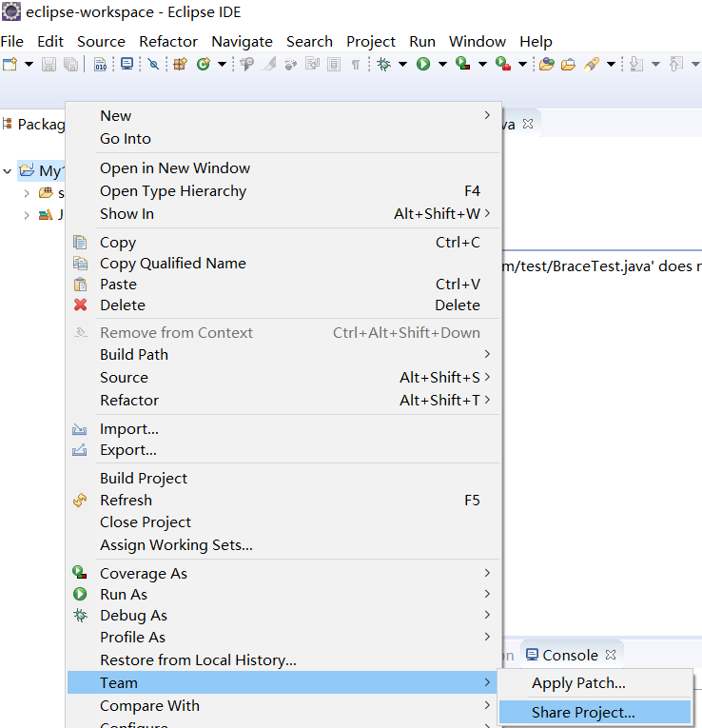Click the New Java Class icon
Screen dimensions: 702x728
pos(204,64)
